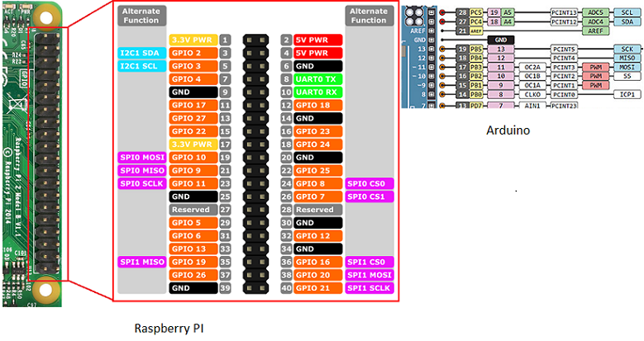The height and width of the screenshot is (341, 644).
Task: Click the SPI0 MOSI label
Action: pos(142,157)
